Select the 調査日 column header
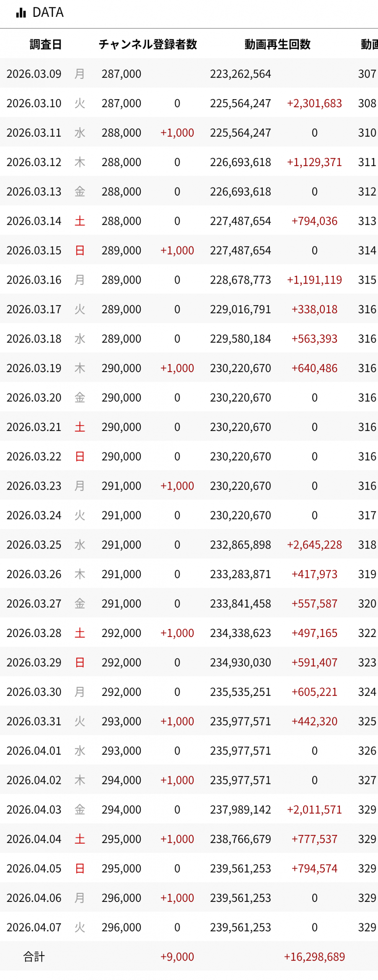 pos(46,44)
